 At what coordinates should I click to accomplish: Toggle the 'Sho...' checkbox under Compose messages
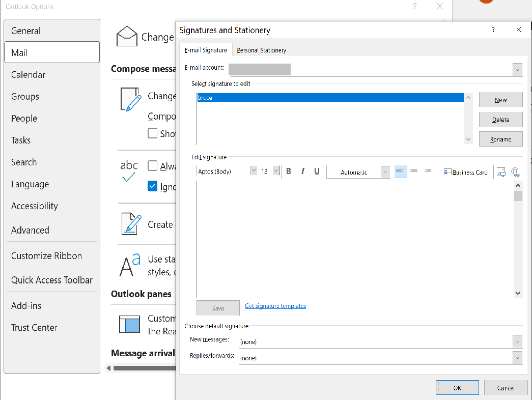(152, 133)
